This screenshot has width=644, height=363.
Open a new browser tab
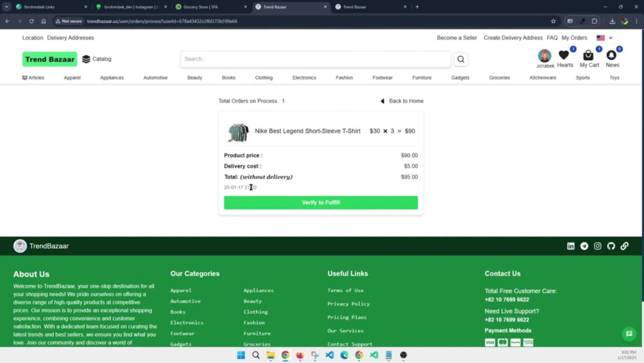tap(417, 6)
